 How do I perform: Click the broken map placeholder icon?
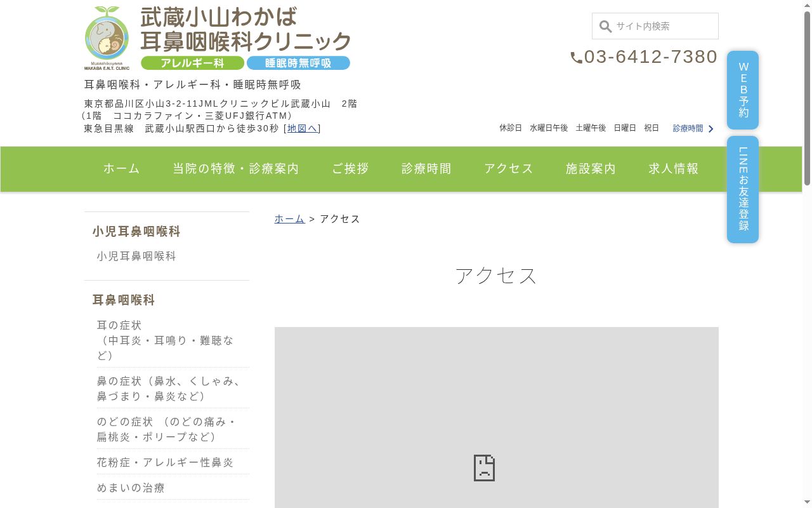[484, 467]
